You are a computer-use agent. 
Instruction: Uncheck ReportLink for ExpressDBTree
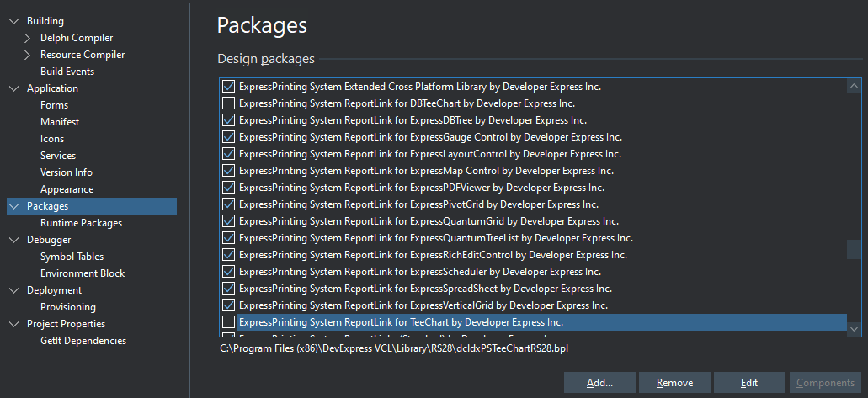[x=228, y=120]
